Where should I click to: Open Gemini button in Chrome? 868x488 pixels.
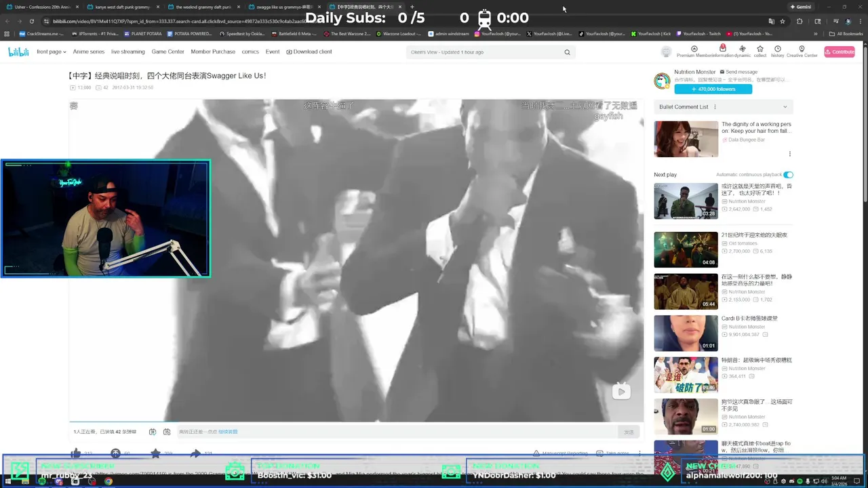click(800, 7)
